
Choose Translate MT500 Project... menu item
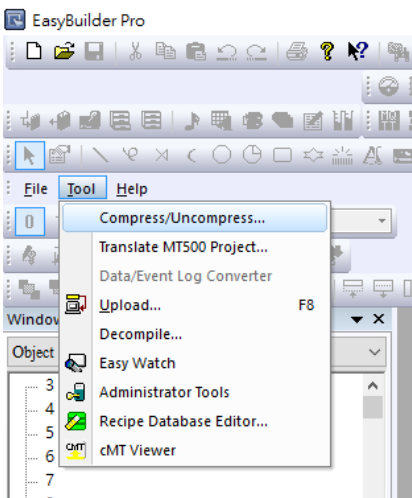point(195,247)
